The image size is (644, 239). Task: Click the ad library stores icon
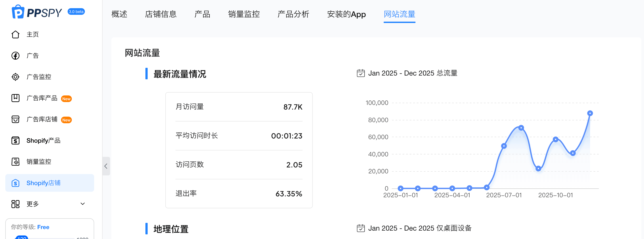coord(15,119)
